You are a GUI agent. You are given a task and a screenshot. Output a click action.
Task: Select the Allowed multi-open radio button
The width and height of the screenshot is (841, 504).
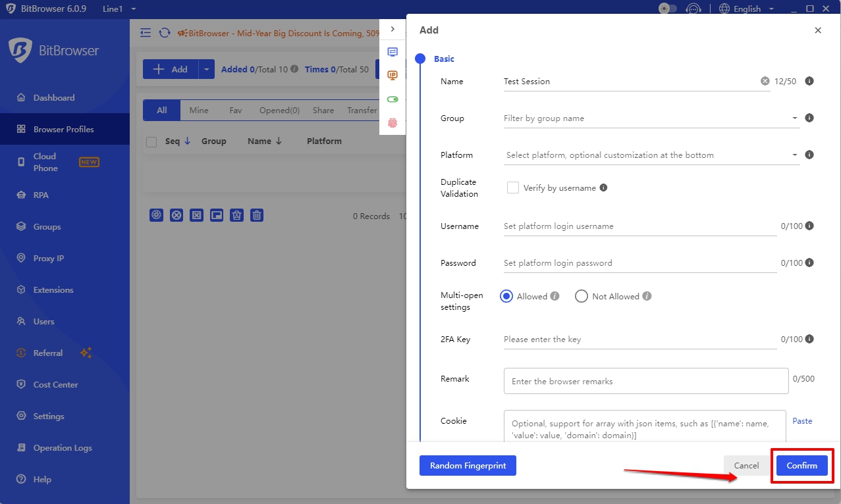506,296
